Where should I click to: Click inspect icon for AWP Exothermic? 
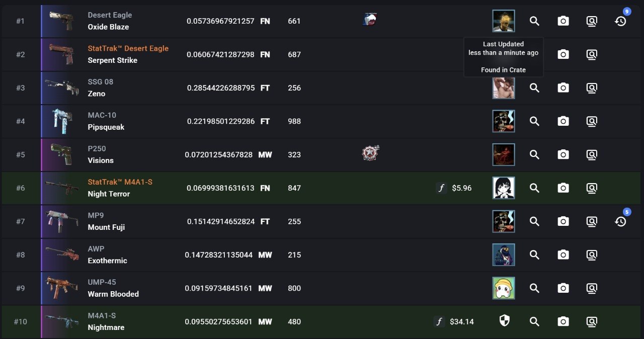point(592,255)
